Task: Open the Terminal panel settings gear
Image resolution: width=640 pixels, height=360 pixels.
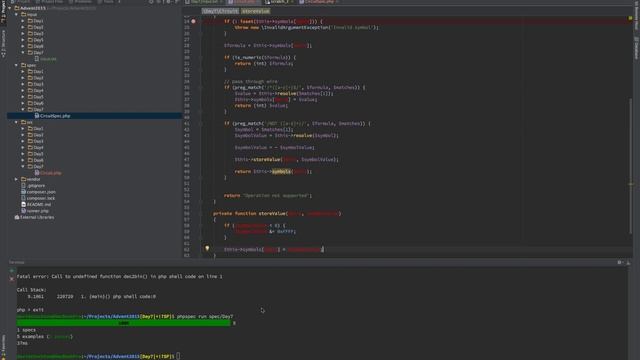Action: (619, 262)
